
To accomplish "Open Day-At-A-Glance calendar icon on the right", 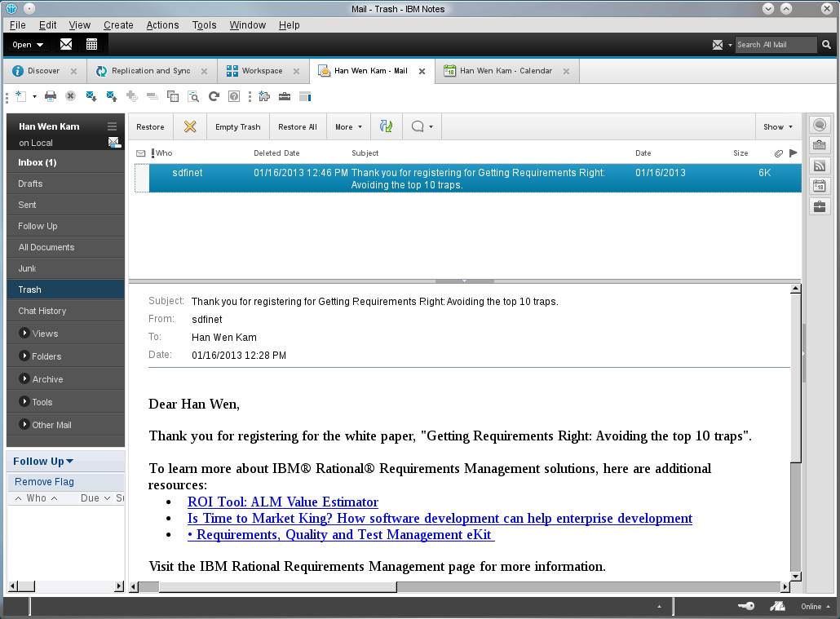I will (819, 185).
